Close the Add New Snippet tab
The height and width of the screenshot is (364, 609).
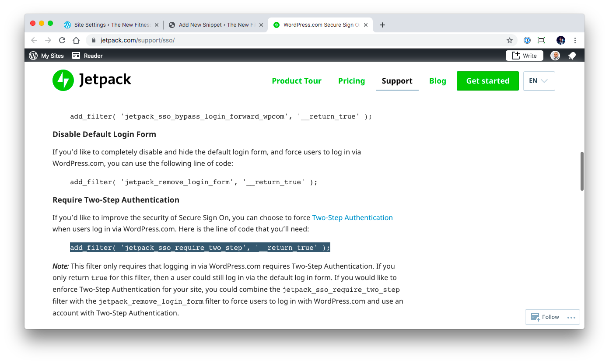tap(261, 25)
